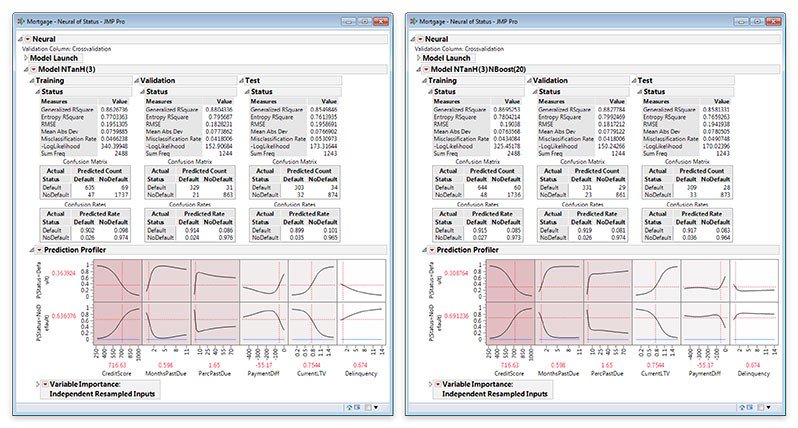Open the Neural red triangle menu in NBoost(20) window
Screen dimensions: 798x428
pyautogui.click(x=420, y=39)
